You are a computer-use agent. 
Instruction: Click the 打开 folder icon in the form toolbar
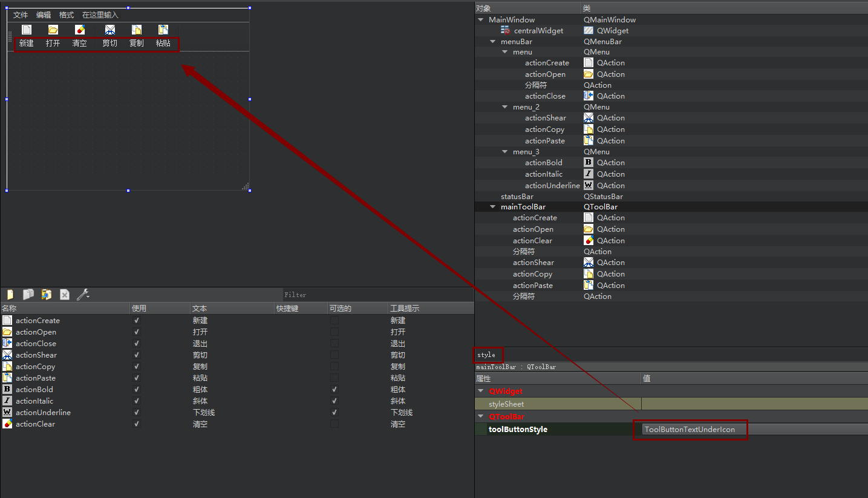pyautogui.click(x=53, y=30)
